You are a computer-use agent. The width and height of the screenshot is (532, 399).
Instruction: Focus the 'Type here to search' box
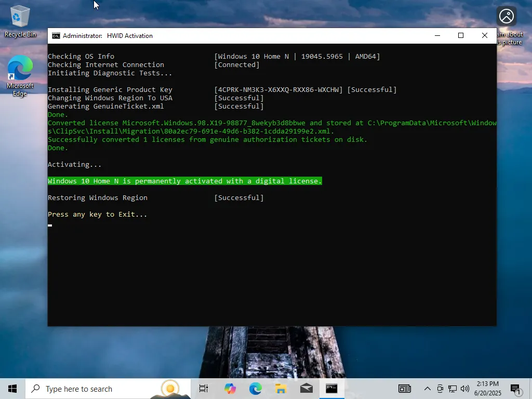click(108, 389)
